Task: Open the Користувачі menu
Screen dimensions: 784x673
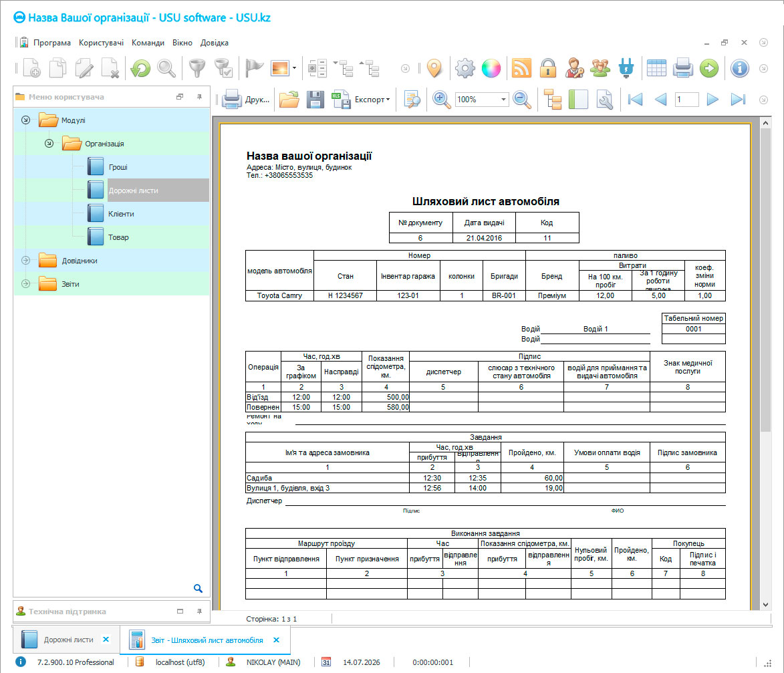Action: [x=101, y=43]
